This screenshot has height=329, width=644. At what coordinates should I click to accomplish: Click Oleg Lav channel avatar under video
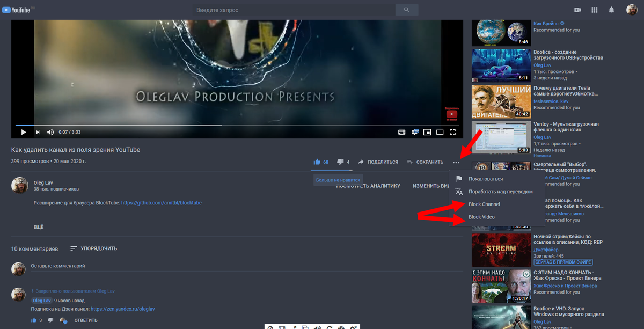click(20, 186)
